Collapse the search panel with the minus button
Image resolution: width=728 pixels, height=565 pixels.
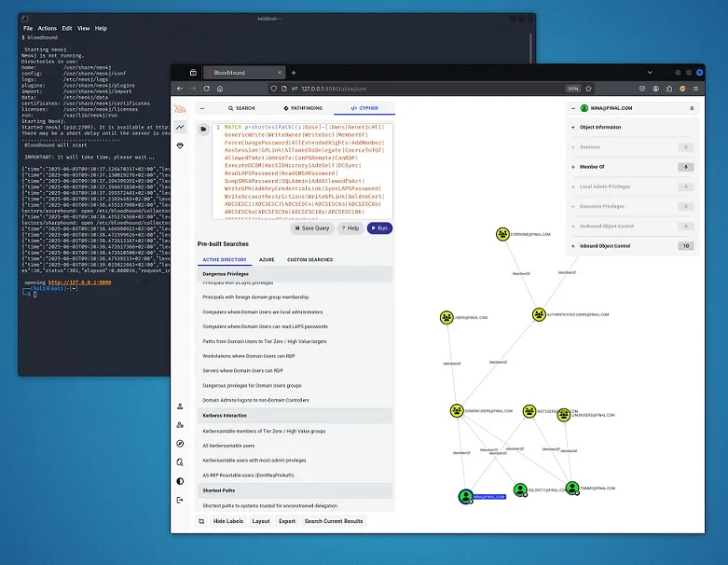tap(202, 108)
